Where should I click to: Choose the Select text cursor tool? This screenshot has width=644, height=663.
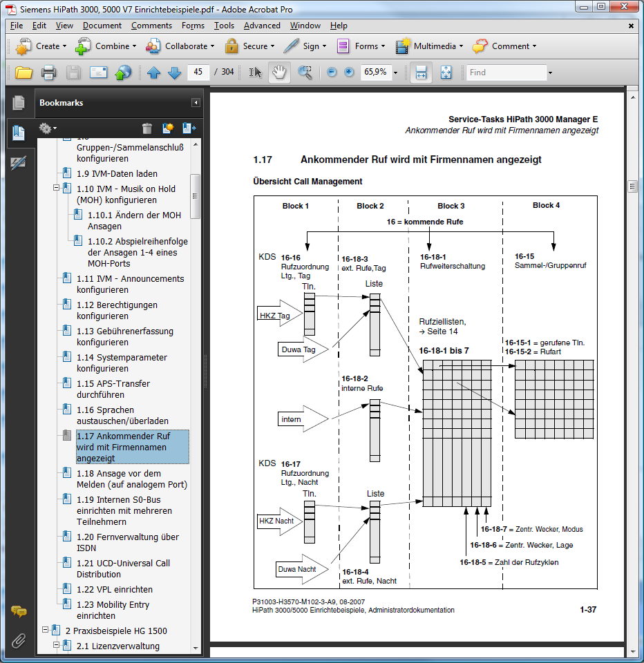(255, 73)
